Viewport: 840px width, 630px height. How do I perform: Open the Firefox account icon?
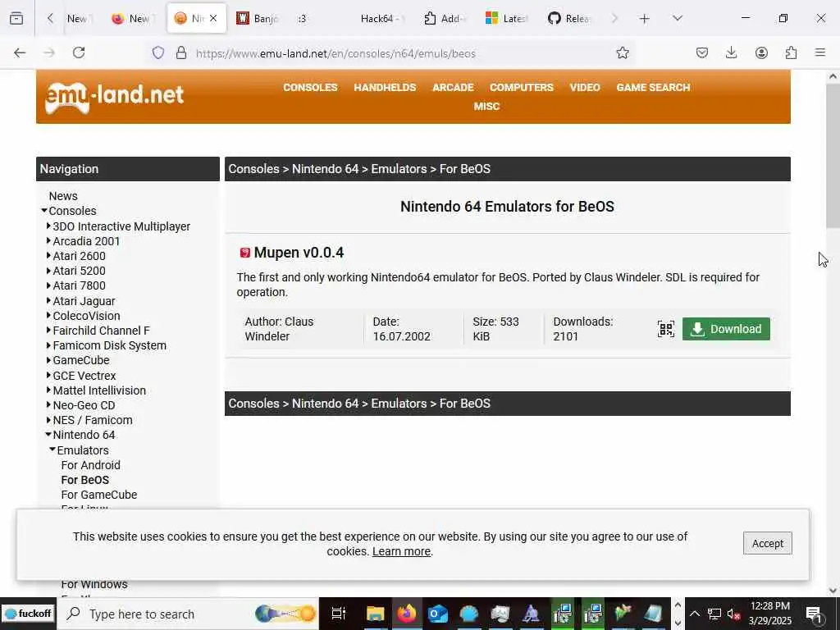point(761,52)
